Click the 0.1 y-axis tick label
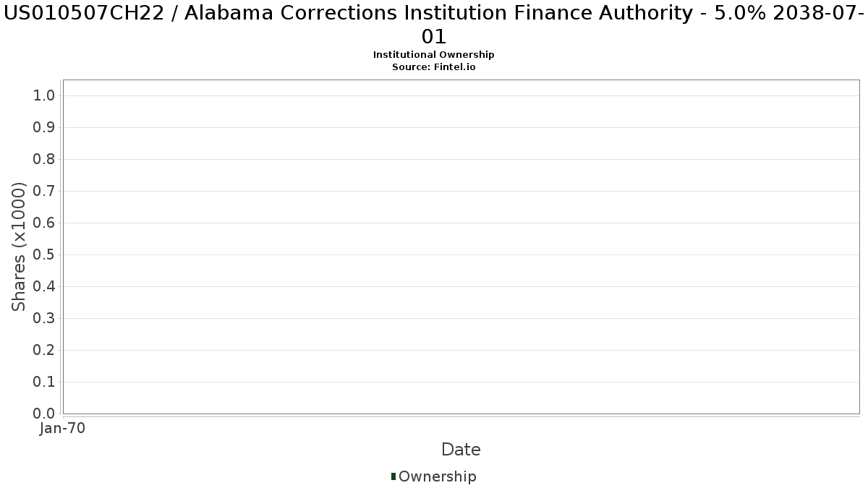 (45, 382)
